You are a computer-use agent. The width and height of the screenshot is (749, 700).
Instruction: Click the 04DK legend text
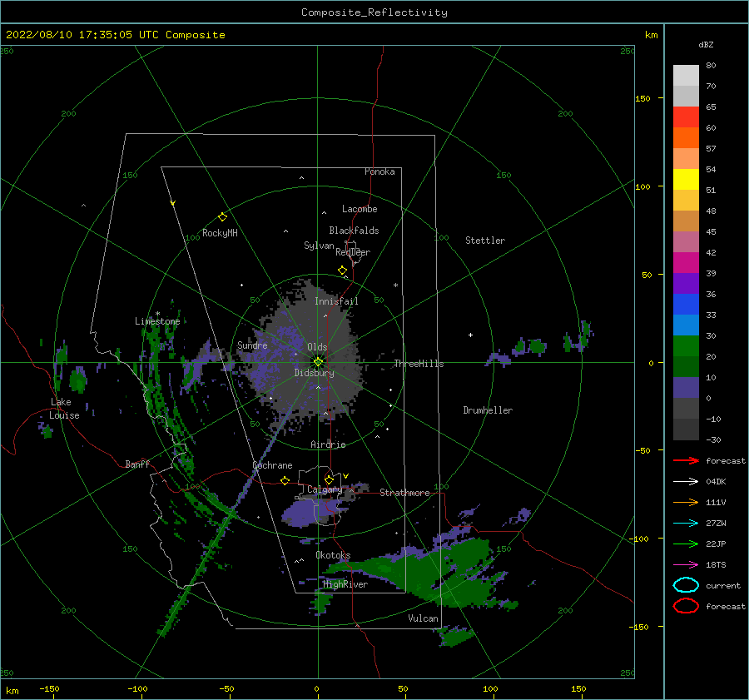[x=716, y=482]
